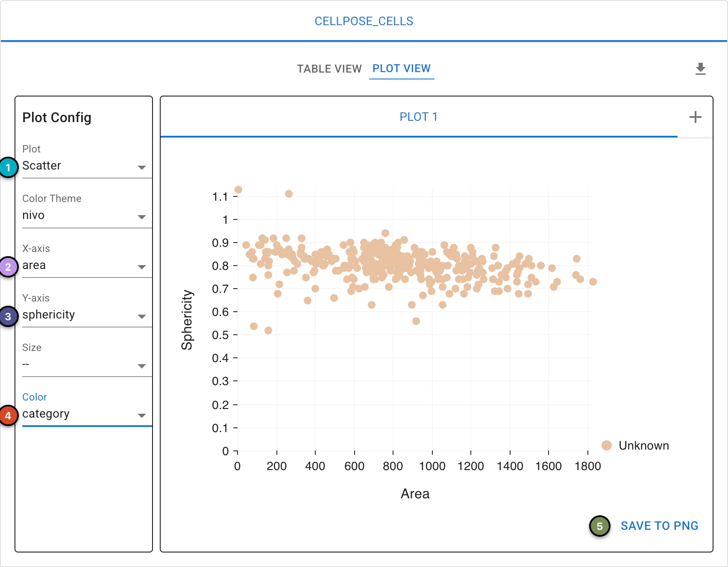Click the Plot Config heading
Image resolution: width=728 pixels, height=567 pixels.
coord(57,117)
